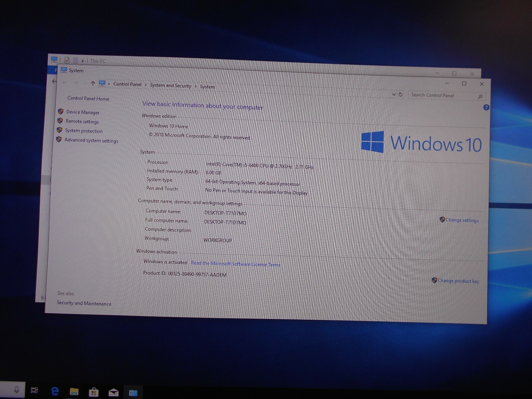Select Control Panel in the breadcrumb

click(127, 84)
